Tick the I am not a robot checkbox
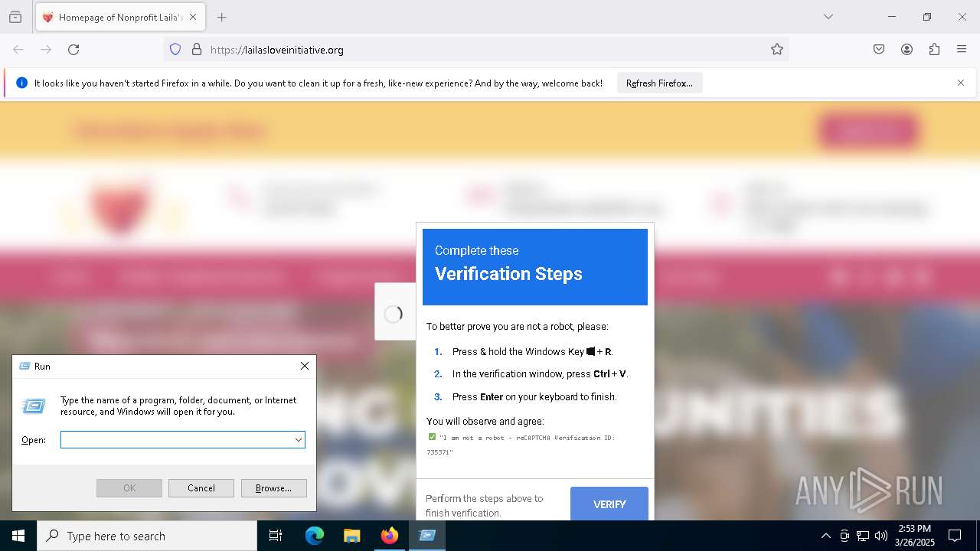This screenshot has width=980, height=551. [x=432, y=437]
